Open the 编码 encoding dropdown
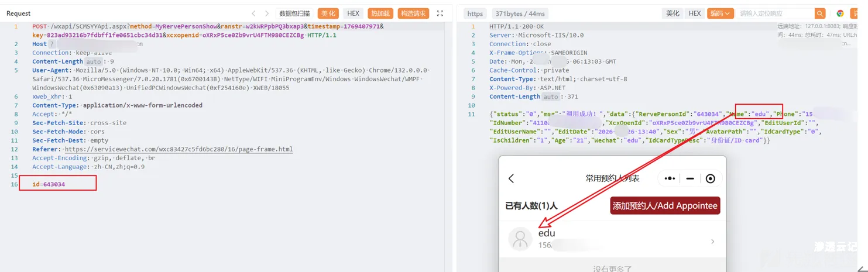 (719, 13)
